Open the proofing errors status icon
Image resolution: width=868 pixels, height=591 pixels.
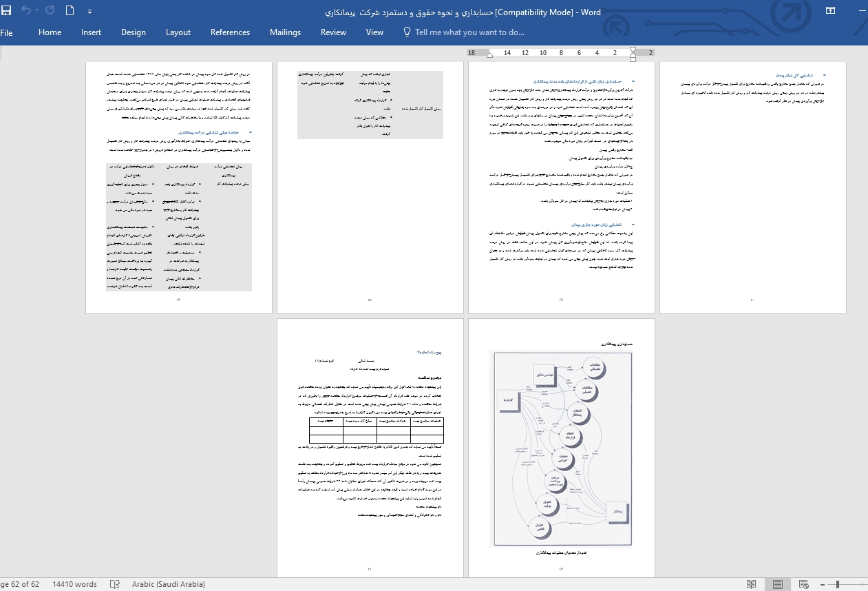click(x=115, y=584)
